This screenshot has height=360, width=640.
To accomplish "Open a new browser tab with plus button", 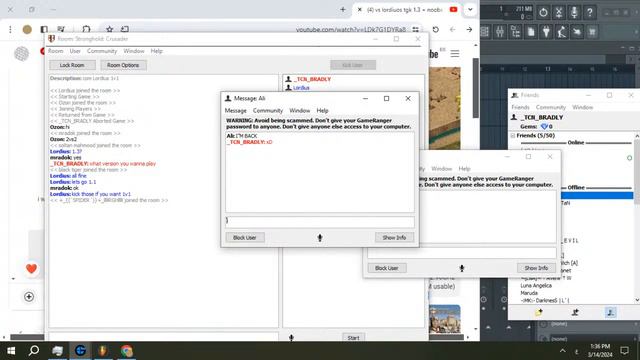I will (x=342, y=9).
